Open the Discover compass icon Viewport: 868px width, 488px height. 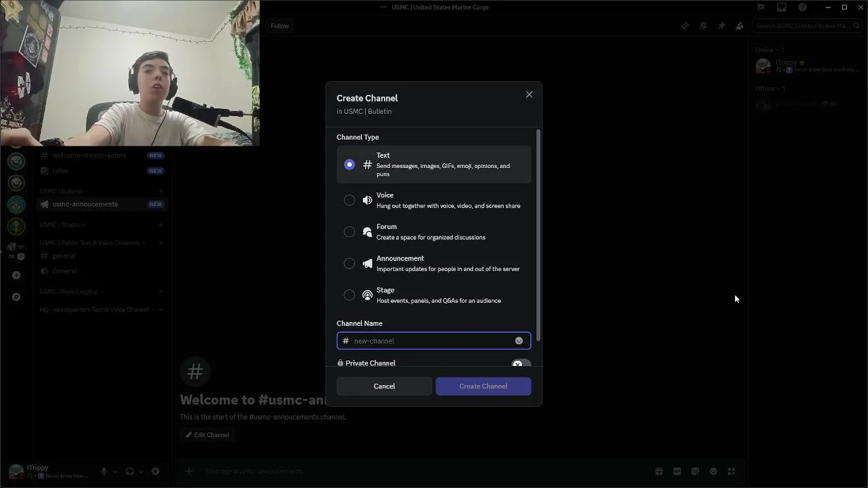(x=16, y=297)
